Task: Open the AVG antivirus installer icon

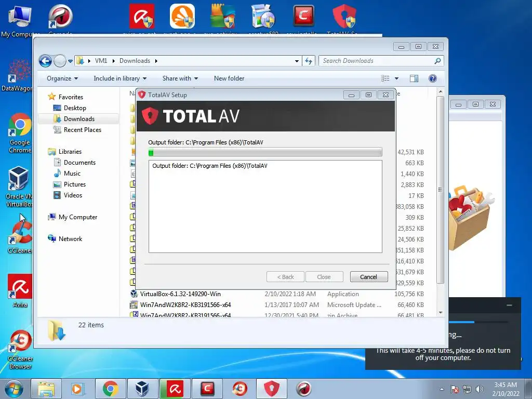Action: point(222,19)
